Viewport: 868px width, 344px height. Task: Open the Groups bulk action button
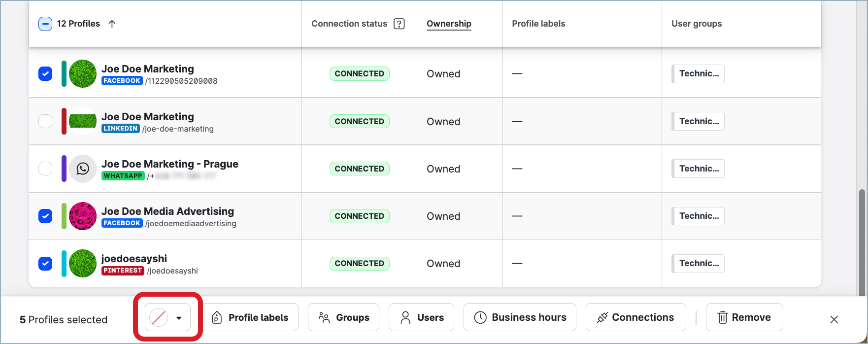pos(343,317)
